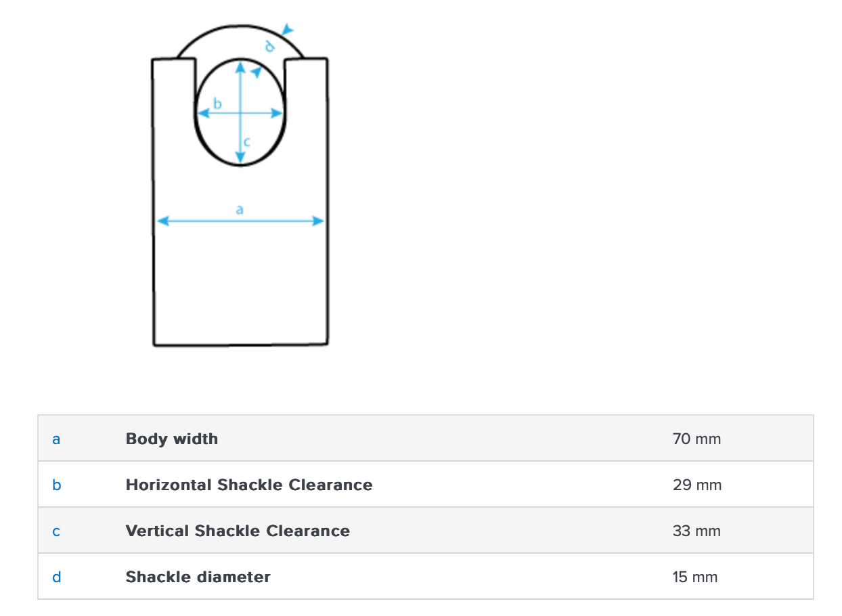842x616 pixels.
Task: Click the bottom arrowhead of the vertical clearance arrow
Action: click(240, 158)
